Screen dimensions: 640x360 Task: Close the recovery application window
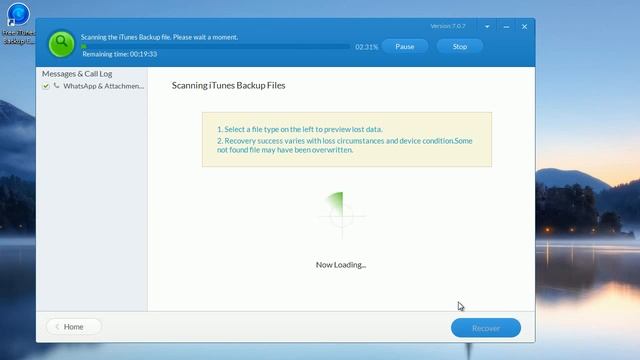(524, 27)
